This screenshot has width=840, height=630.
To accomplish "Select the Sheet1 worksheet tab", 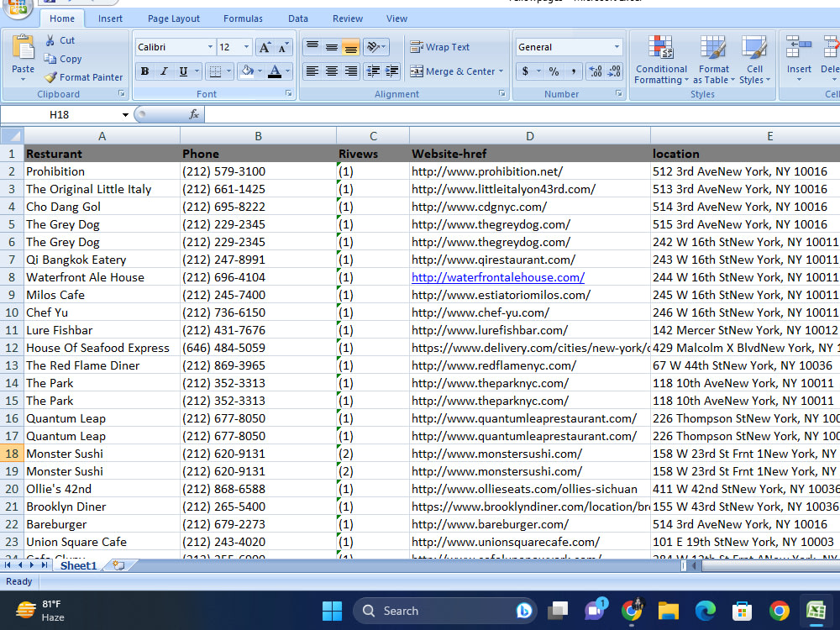I will pos(78,565).
